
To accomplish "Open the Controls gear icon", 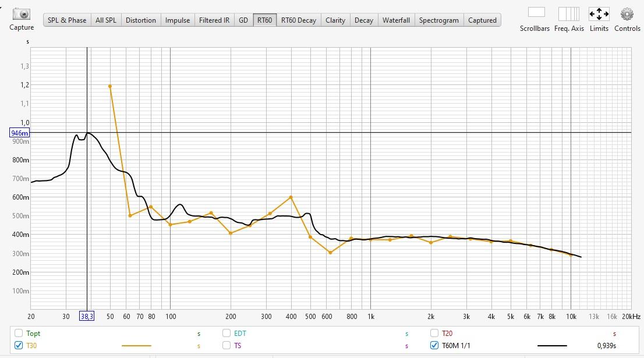I will click(x=627, y=14).
